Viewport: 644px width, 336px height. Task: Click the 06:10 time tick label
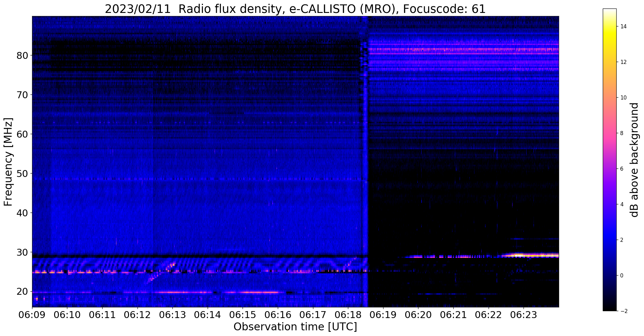click(x=67, y=314)
